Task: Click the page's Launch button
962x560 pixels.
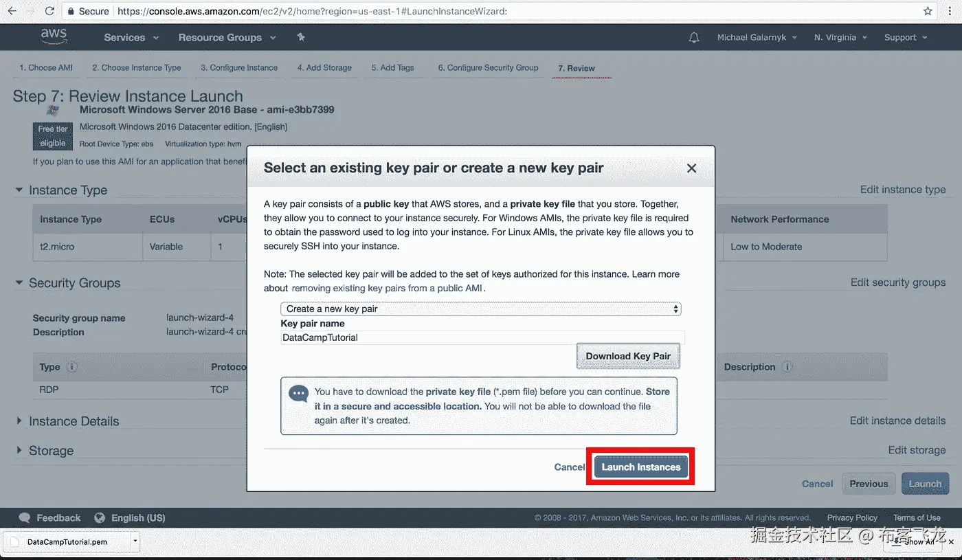Action: click(925, 484)
